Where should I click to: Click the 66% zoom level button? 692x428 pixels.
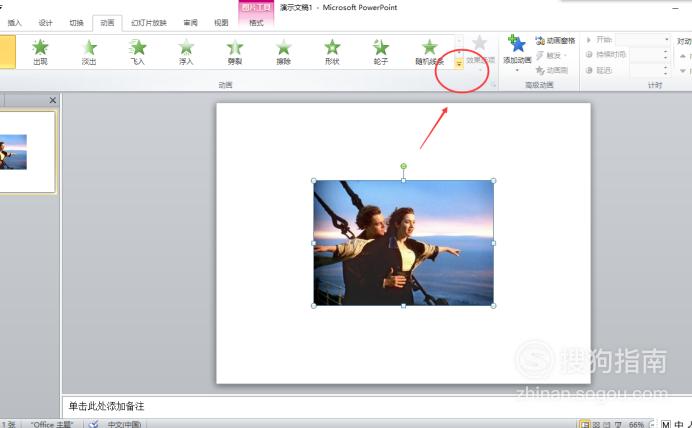click(x=636, y=424)
